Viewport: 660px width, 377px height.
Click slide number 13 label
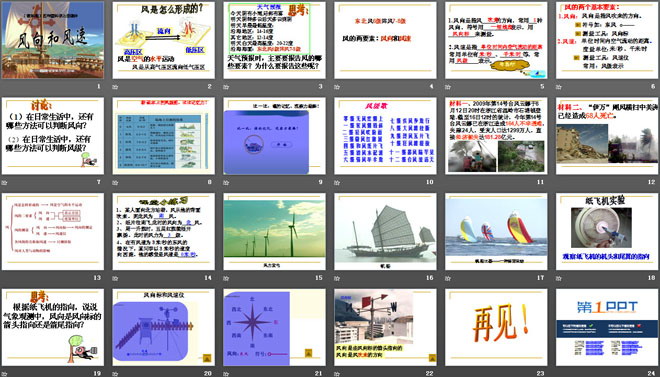point(97,278)
